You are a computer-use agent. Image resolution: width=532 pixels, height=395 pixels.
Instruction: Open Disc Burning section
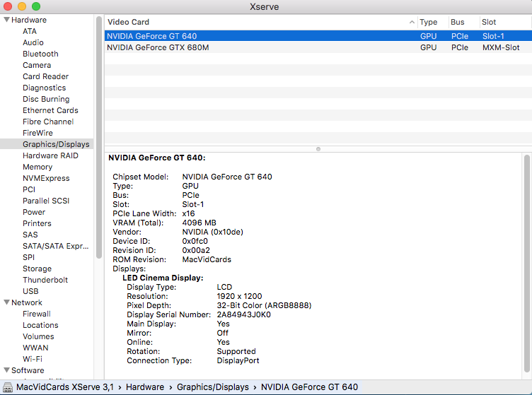coord(46,99)
